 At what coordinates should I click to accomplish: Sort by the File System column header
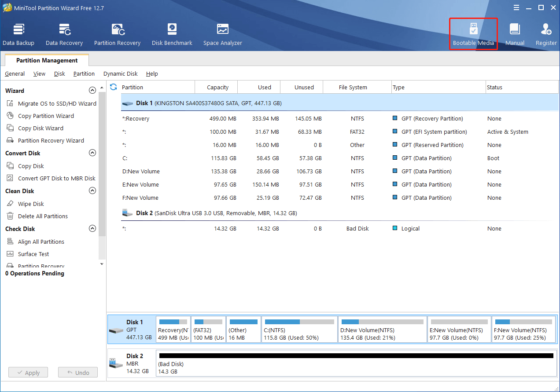pyautogui.click(x=357, y=87)
